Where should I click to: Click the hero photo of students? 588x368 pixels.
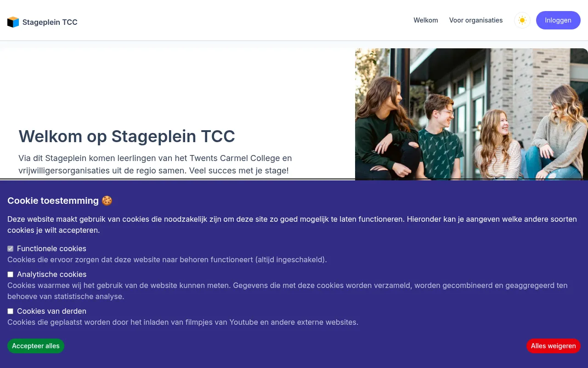click(471, 114)
